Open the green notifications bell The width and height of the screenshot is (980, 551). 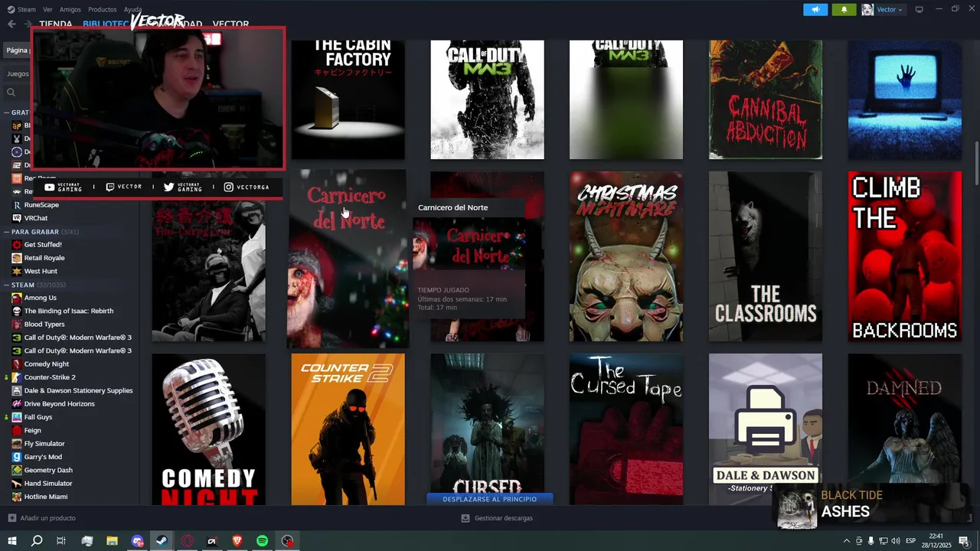tap(844, 9)
